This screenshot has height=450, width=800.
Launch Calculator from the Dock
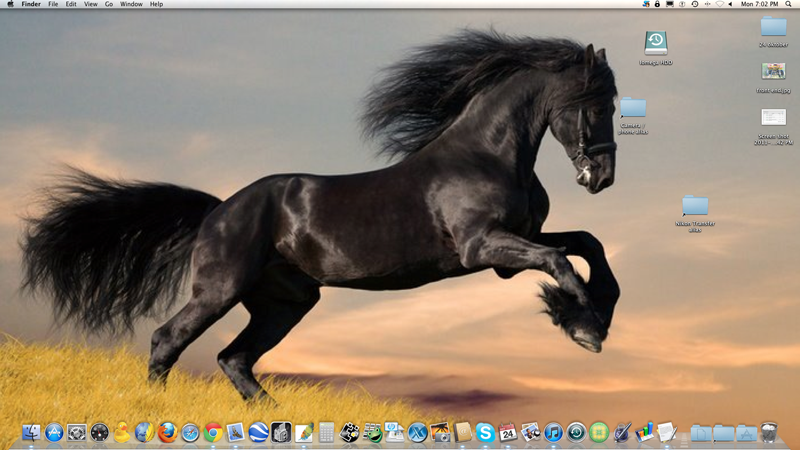click(327, 433)
